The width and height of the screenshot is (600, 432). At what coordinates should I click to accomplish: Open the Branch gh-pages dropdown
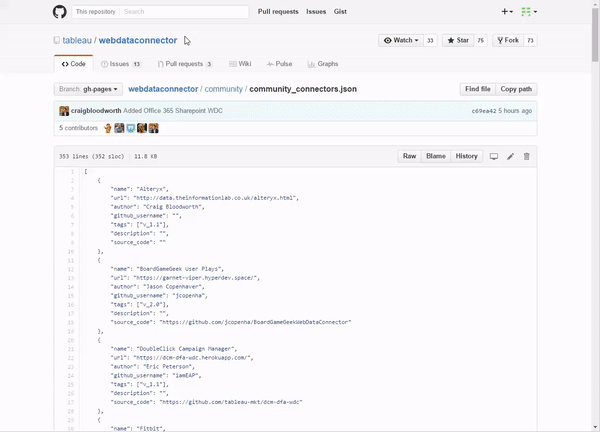(88, 89)
